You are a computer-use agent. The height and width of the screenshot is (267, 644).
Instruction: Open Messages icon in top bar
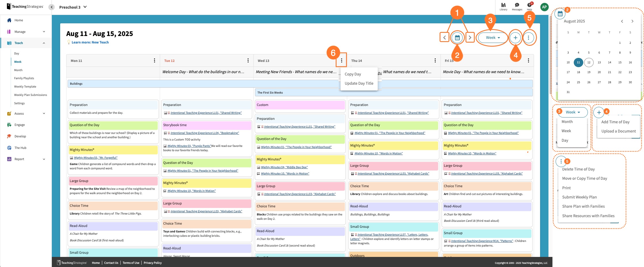(517, 6)
